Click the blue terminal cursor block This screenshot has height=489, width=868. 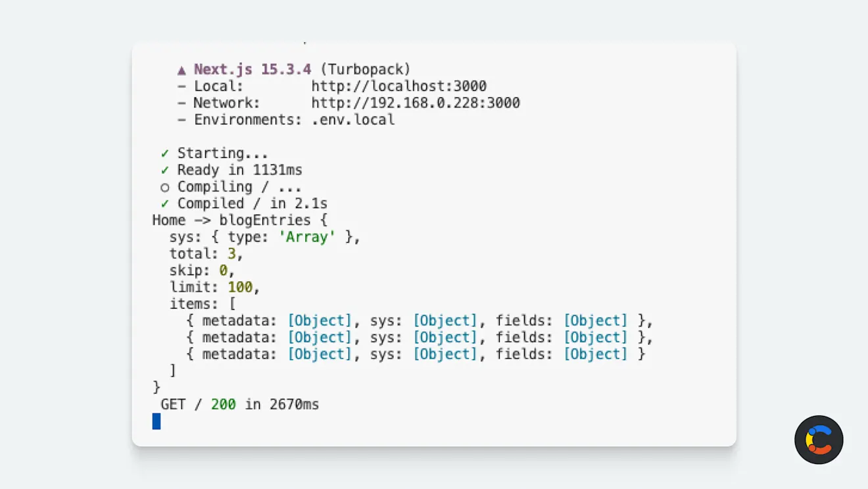coord(157,421)
